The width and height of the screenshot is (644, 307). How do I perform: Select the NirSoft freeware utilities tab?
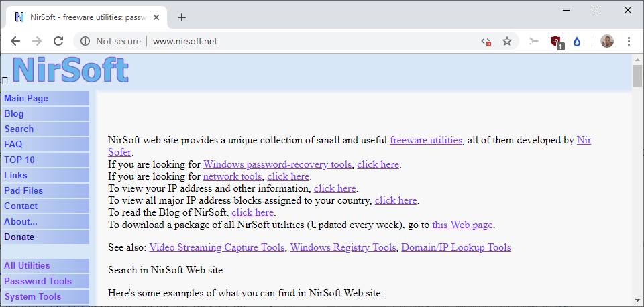point(87,17)
